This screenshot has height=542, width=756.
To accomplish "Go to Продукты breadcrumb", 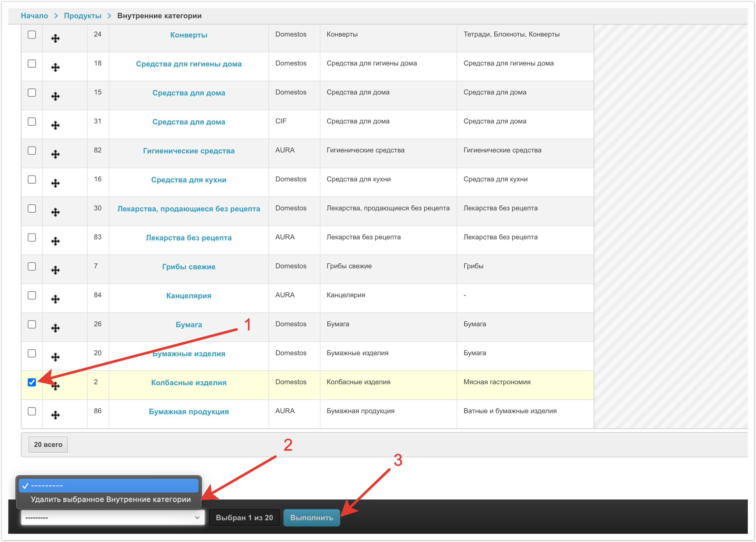I will [x=82, y=16].
